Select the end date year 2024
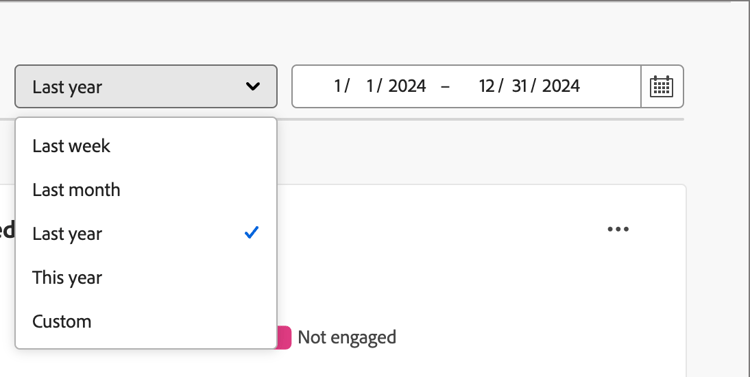 (x=561, y=86)
